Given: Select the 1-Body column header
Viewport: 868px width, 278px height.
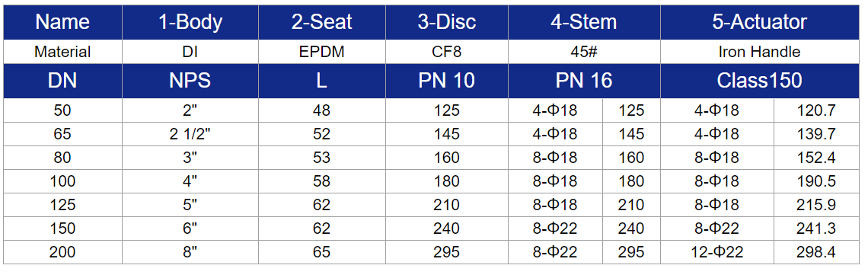Looking at the screenshot, I should (190, 22).
